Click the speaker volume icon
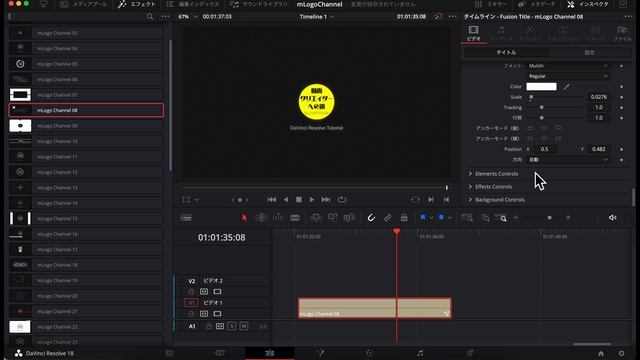 point(612,218)
